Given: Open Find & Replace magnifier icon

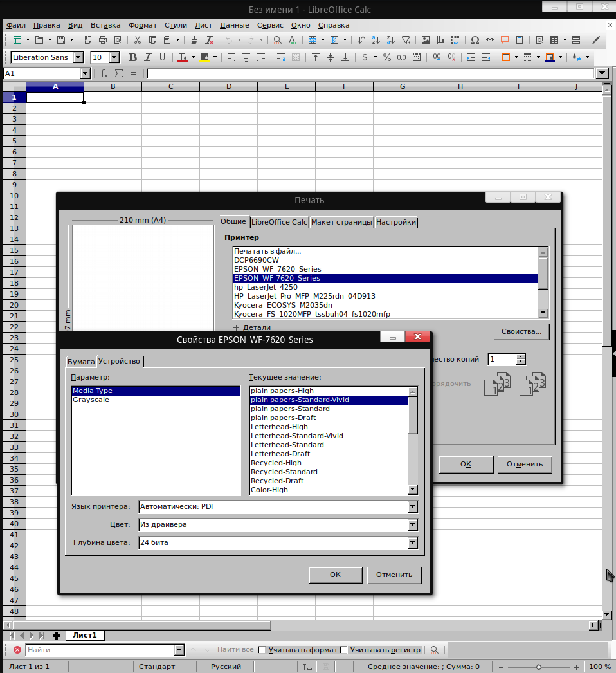Looking at the screenshot, I should (278, 40).
